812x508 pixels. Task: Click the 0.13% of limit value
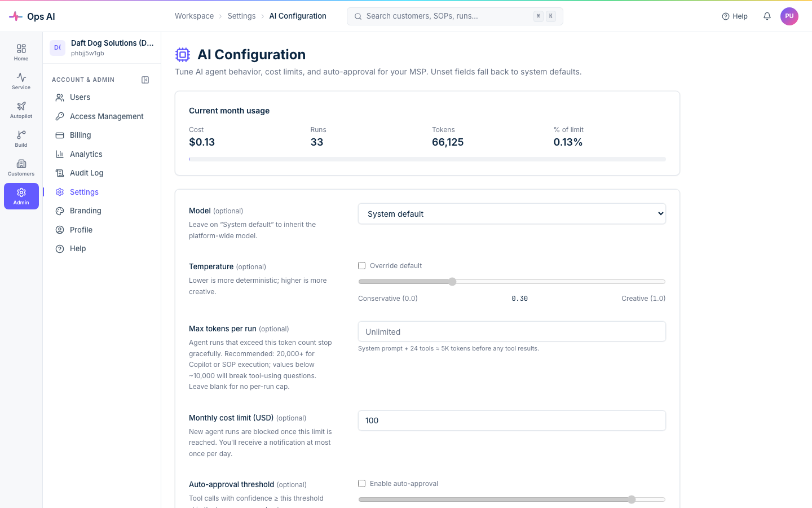[x=568, y=142]
